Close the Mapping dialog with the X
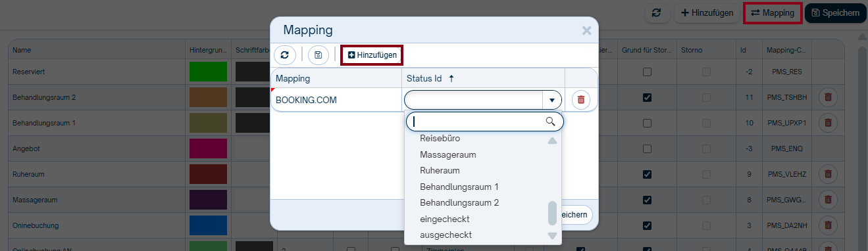Image resolution: width=868 pixels, height=251 pixels. (x=586, y=30)
